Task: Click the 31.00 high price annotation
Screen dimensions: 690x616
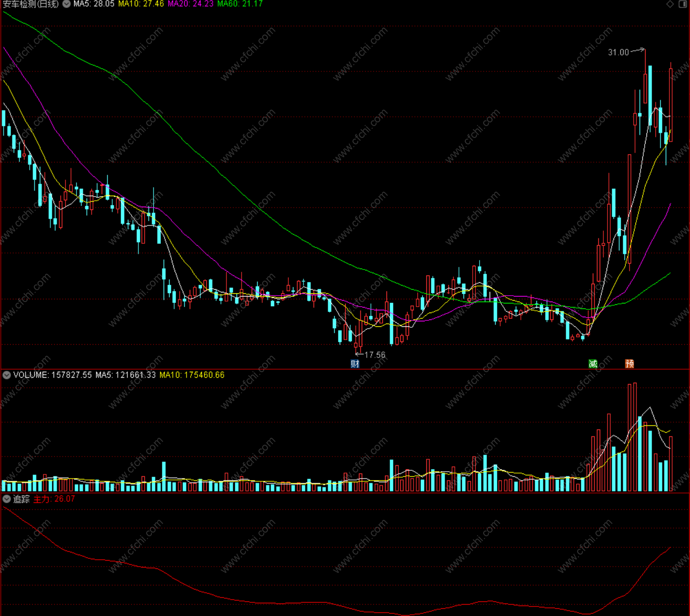Action: (x=618, y=53)
